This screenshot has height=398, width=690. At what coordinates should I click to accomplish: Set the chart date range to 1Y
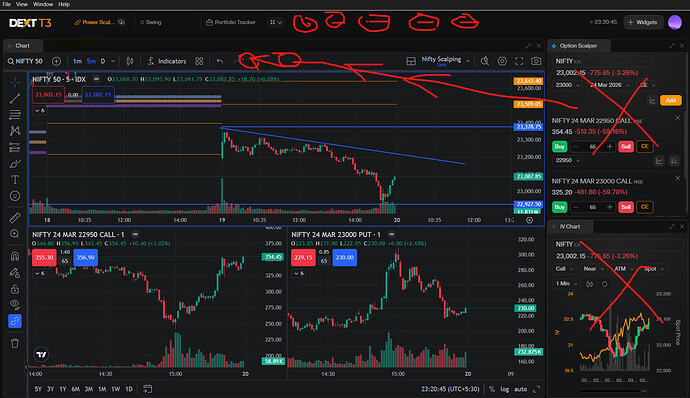click(x=63, y=389)
